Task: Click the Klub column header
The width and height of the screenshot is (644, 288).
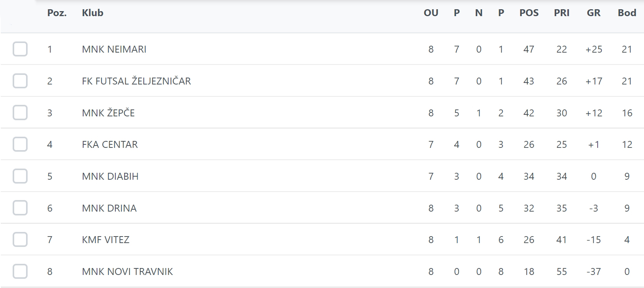Action: point(92,13)
